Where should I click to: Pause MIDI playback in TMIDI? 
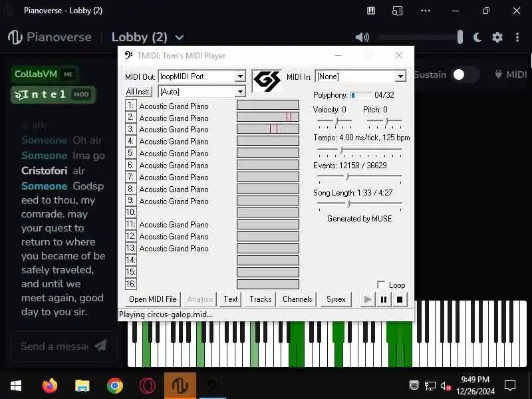point(384,300)
